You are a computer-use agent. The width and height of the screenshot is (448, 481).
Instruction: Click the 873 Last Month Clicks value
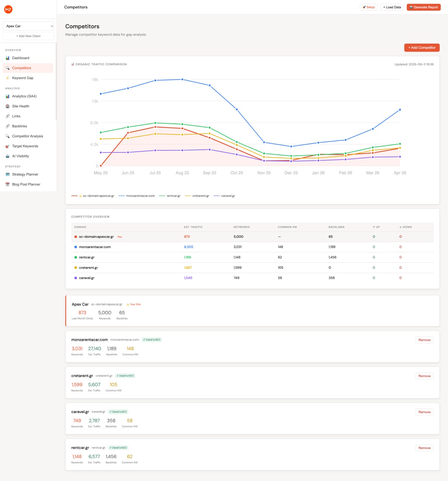coord(82,313)
